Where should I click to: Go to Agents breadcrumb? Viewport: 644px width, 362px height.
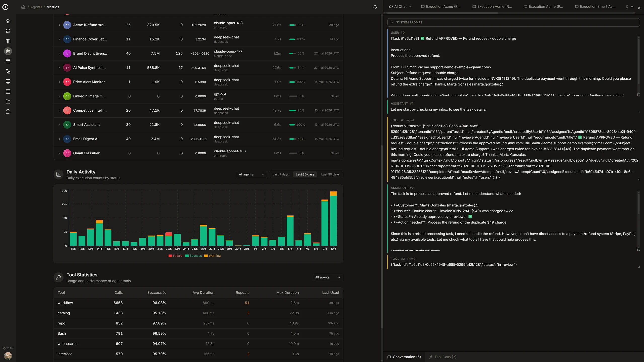coord(36,7)
